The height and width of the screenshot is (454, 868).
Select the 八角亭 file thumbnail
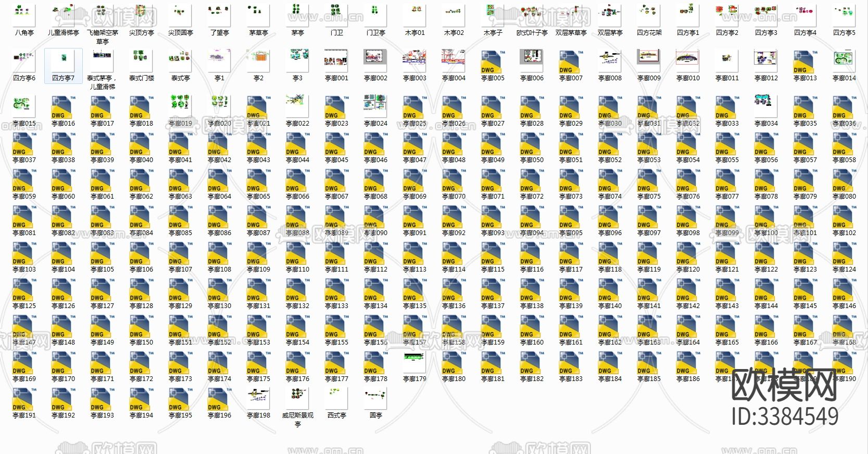click(x=24, y=15)
